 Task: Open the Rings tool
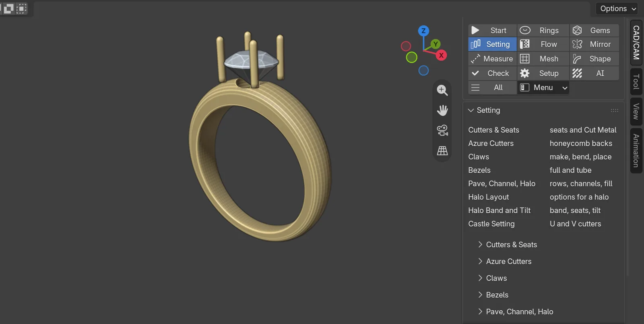(x=543, y=30)
